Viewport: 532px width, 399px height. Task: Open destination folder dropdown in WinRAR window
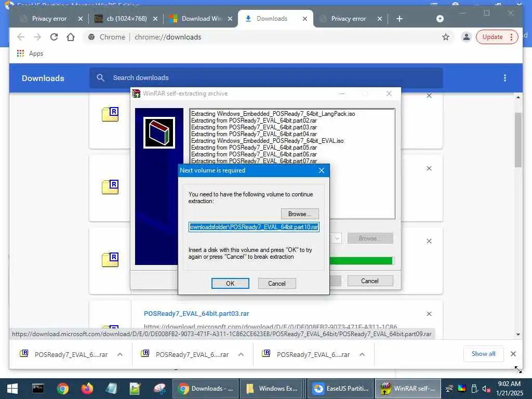point(337,238)
